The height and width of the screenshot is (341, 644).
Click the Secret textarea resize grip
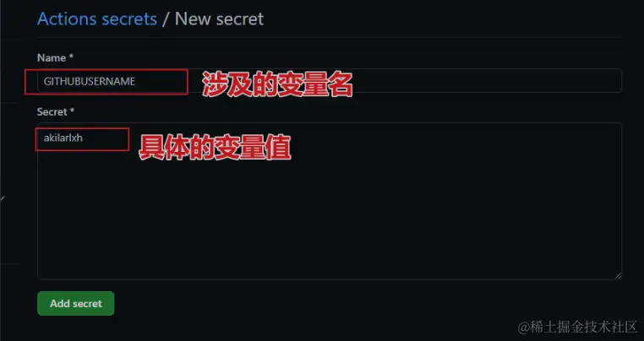pos(618,276)
